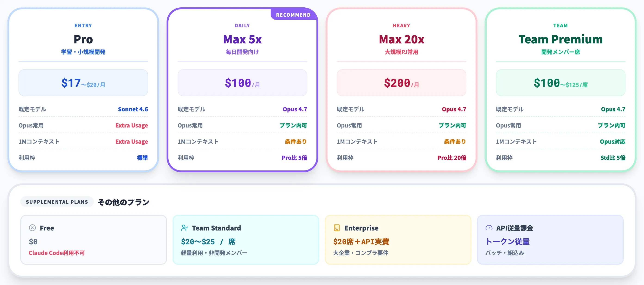The image size is (644, 285).
Task: Click Opus 4.7 in the Max 5x card
Action: click(295, 109)
